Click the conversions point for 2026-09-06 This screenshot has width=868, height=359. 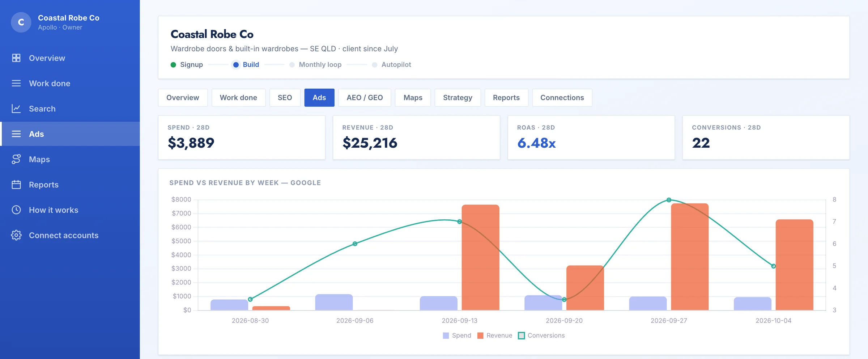click(x=355, y=244)
